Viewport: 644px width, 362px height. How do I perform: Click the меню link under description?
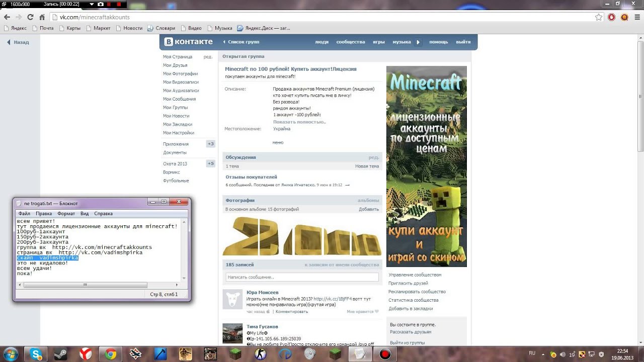[278, 142]
